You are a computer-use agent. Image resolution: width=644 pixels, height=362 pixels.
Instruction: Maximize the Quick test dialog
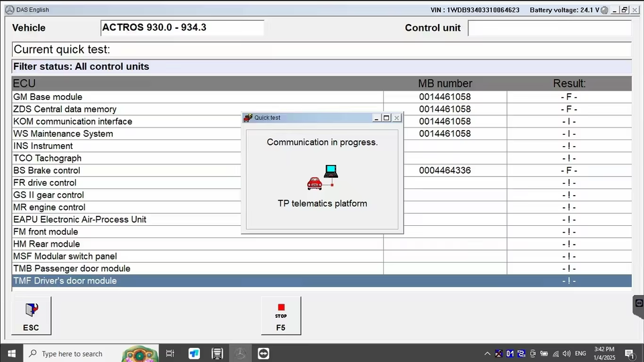coord(386,118)
